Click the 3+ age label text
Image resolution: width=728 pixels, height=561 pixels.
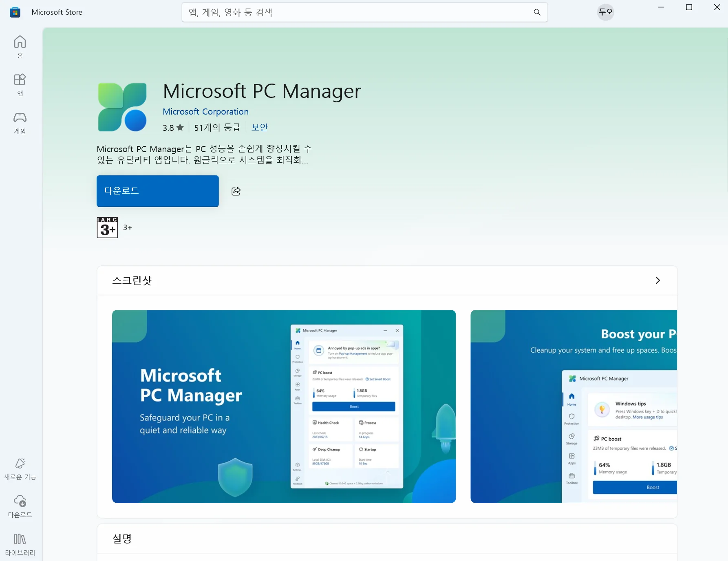pos(128,227)
